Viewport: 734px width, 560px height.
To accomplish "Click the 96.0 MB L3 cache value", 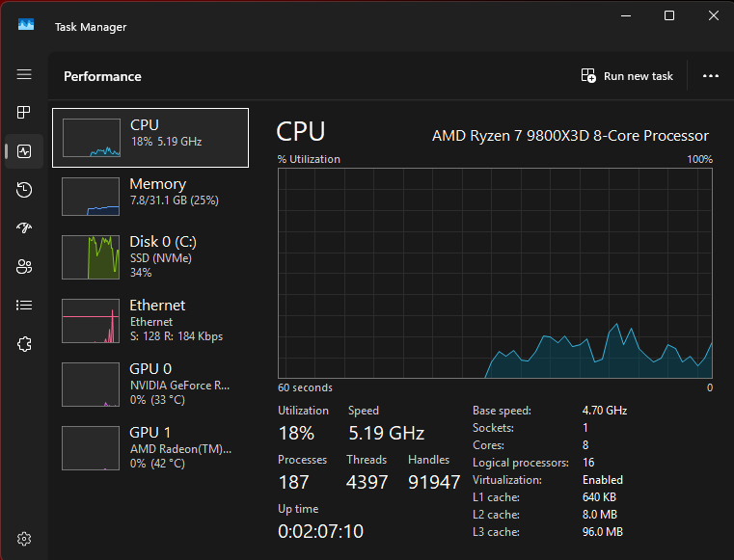I will pos(603,532).
